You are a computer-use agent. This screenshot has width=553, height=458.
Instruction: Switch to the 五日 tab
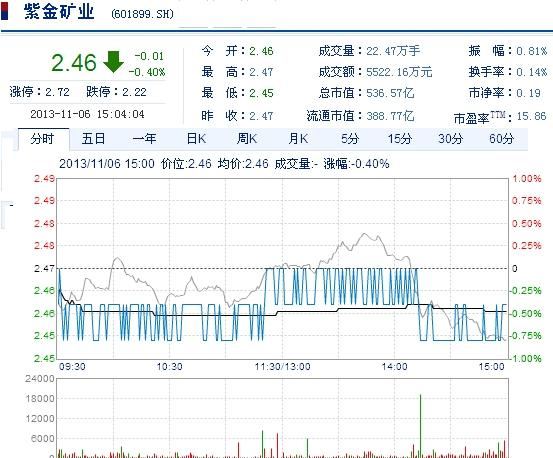pos(93,139)
